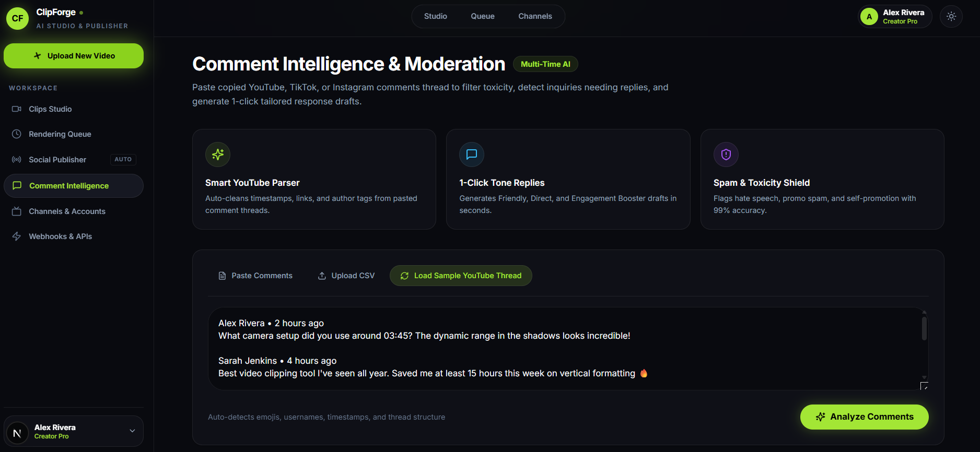Click the refresh icon on Load Sample button

[x=404, y=276]
